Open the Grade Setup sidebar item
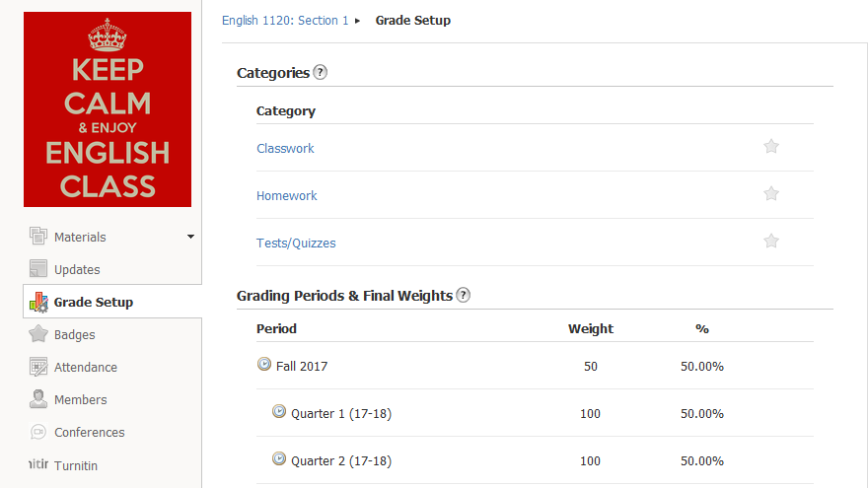The height and width of the screenshot is (488, 868). (x=94, y=302)
